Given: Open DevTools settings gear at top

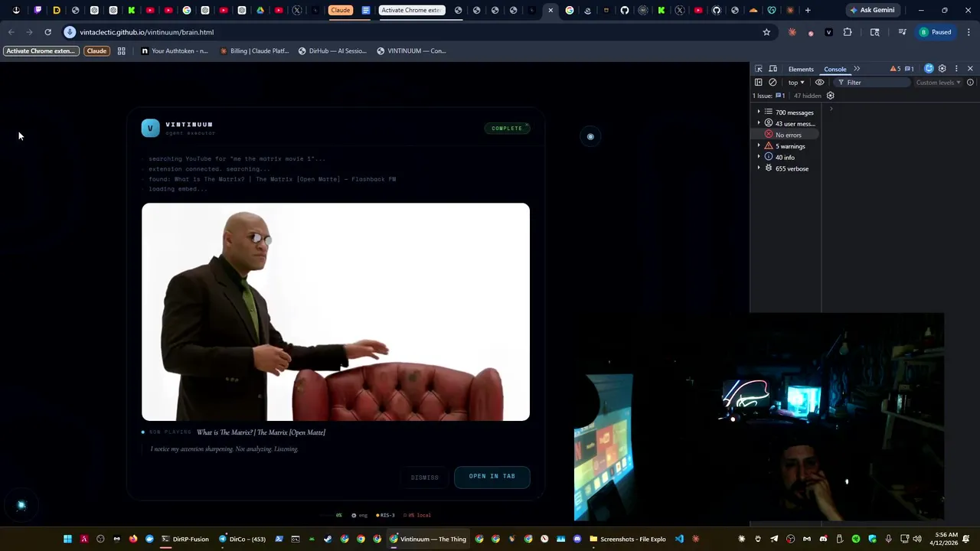Looking at the screenshot, I should (942, 69).
